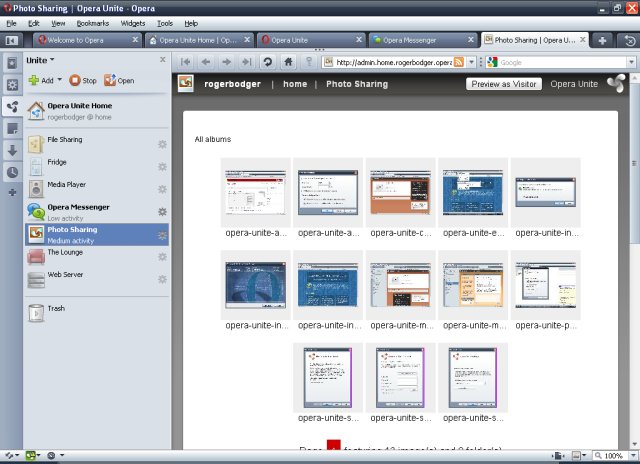Screen dimensions: 640x464
Task: Open the History panel clock icon
Action: click(x=12, y=172)
